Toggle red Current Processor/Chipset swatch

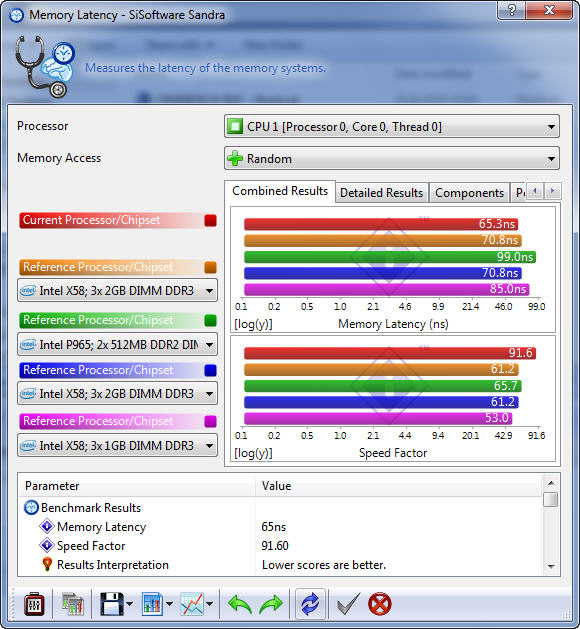(x=210, y=220)
